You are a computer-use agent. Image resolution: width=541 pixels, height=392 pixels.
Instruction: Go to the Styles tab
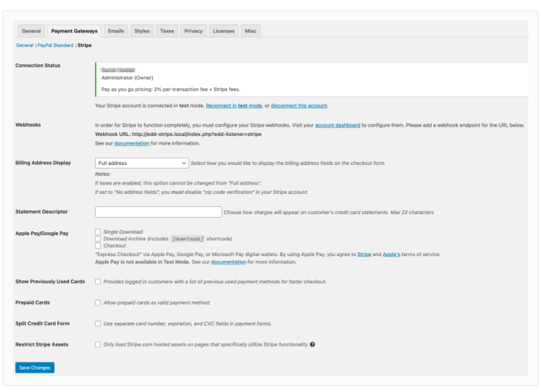pyautogui.click(x=142, y=31)
